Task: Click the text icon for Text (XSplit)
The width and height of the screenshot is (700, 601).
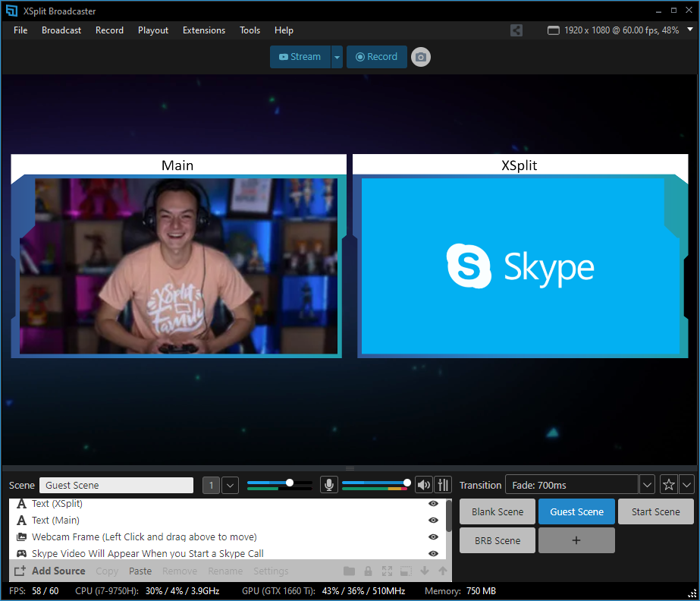Action: click(x=21, y=504)
